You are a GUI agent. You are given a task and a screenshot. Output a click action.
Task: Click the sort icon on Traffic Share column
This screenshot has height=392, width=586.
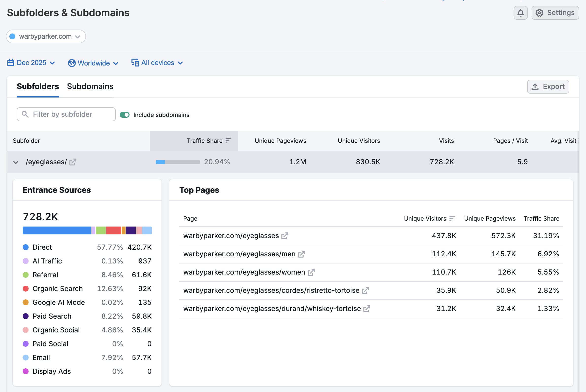click(228, 140)
